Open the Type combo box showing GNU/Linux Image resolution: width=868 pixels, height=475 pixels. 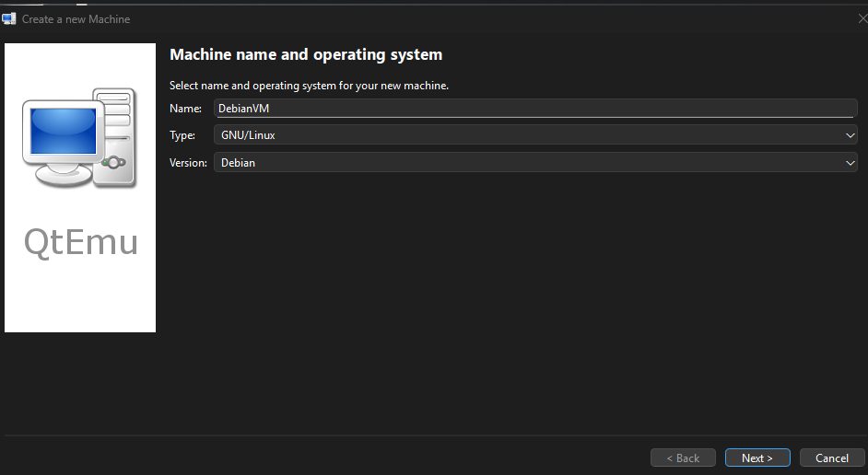tap(525, 135)
